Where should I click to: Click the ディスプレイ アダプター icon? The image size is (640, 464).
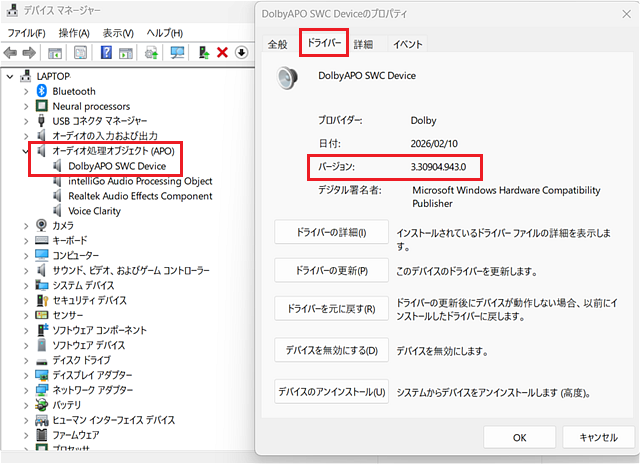[42, 375]
